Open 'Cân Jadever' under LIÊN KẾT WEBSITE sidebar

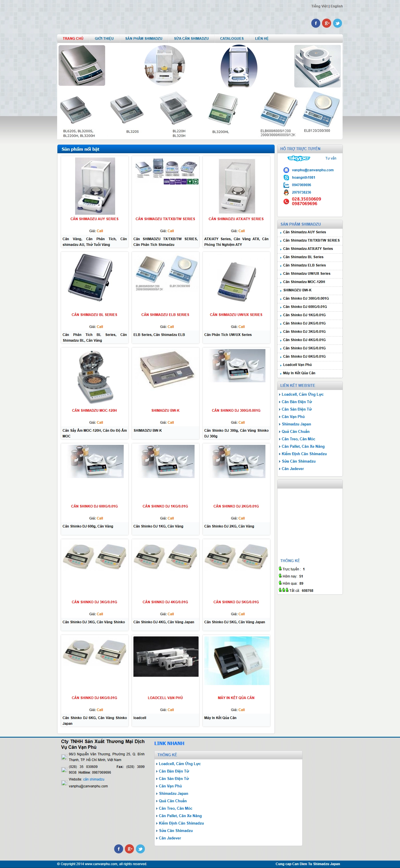(293, 469)
